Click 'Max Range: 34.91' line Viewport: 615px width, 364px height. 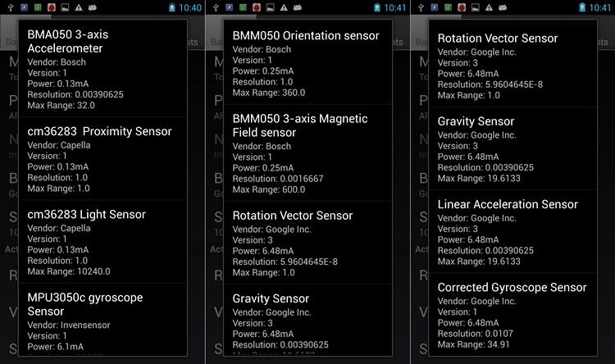point(473,345)
